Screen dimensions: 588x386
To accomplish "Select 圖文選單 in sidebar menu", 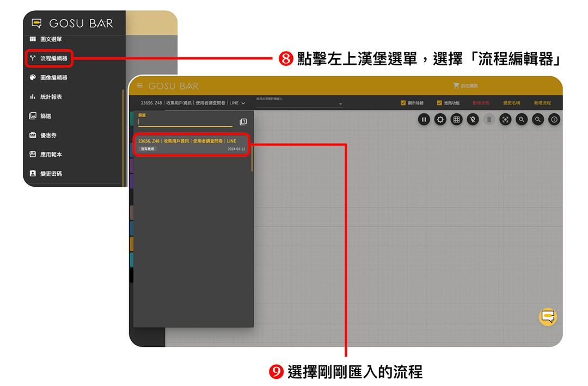I will point(51,39).
